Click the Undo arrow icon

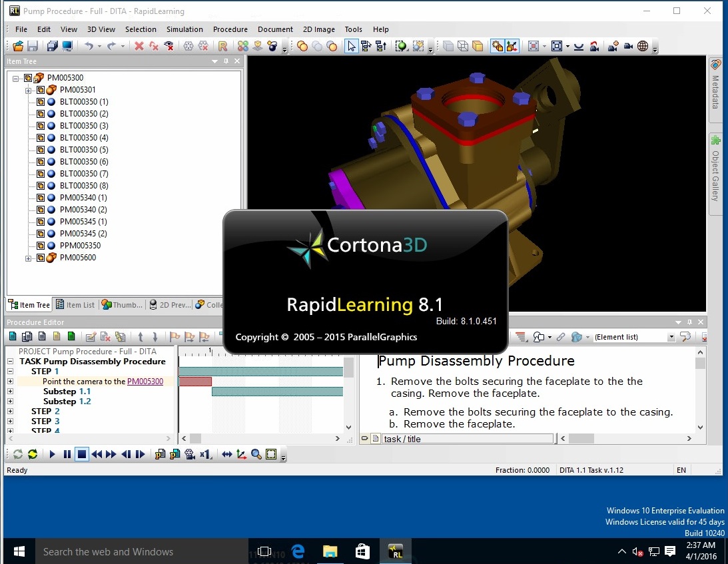tap(89, 46)
